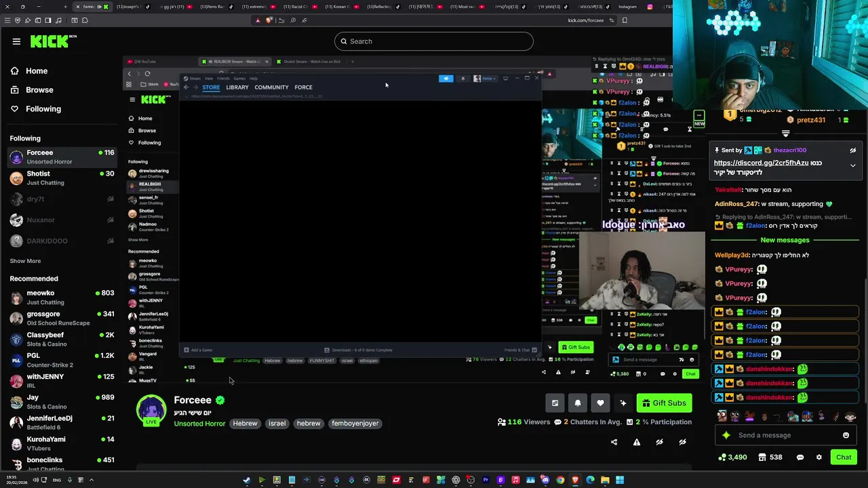Viewport: 868px width, 488px height.
Task: Open boneclinks recommended channel
Action: (61, 464)
